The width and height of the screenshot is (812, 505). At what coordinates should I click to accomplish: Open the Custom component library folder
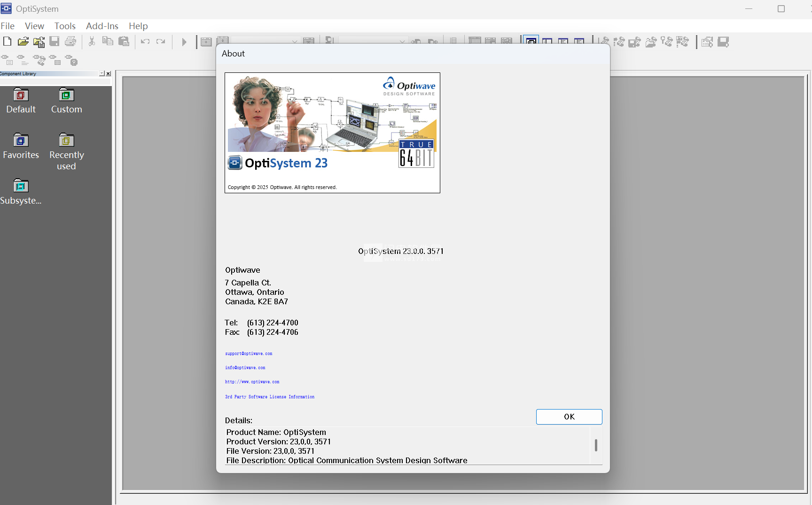point(66,101)
